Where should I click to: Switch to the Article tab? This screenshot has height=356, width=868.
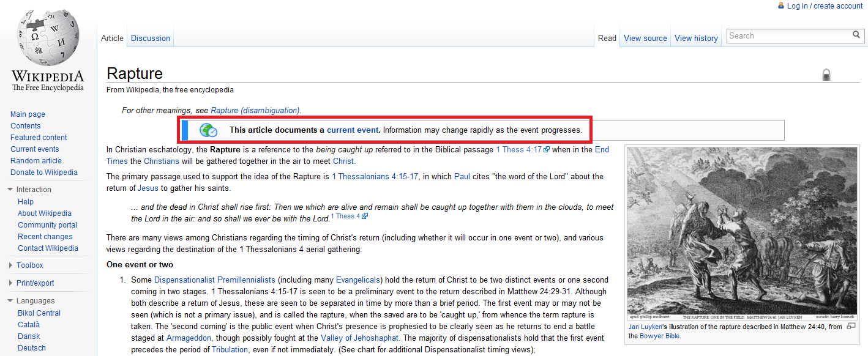coord(112,38)
